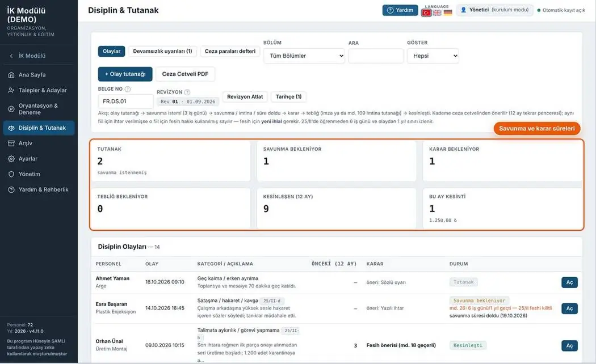Open Orhan Ünal's record via Aç
This screenshot has height=364, width=596.
tap(569, 346)
